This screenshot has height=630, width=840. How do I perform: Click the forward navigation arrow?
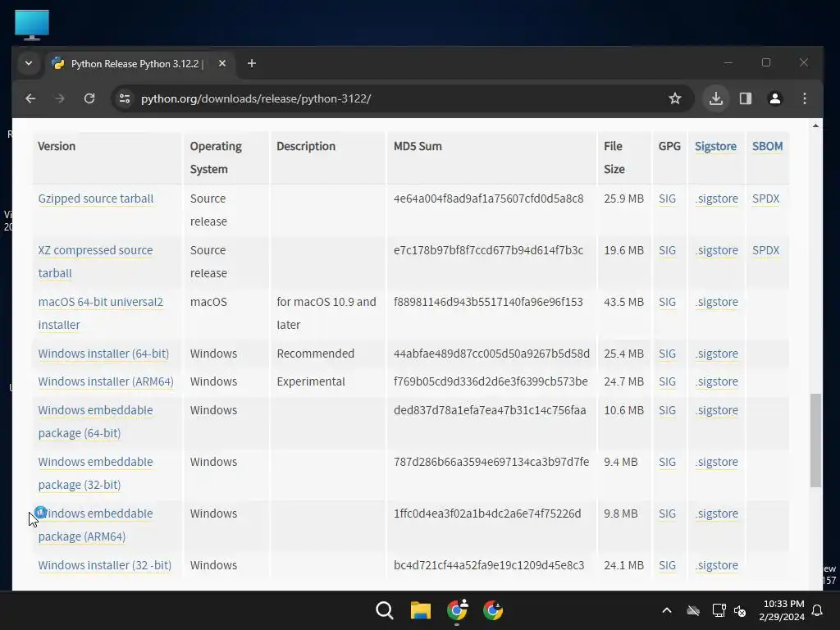[x=60, y=98]
